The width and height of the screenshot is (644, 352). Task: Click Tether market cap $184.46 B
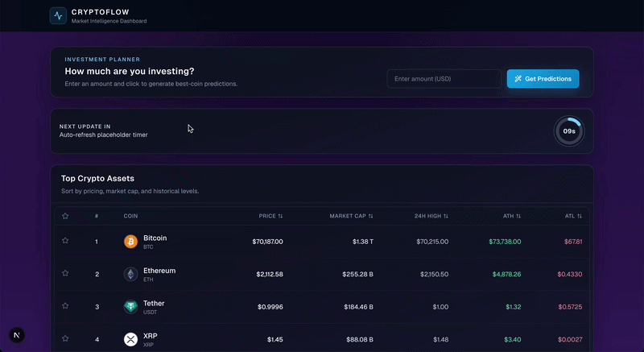[358, 307]
